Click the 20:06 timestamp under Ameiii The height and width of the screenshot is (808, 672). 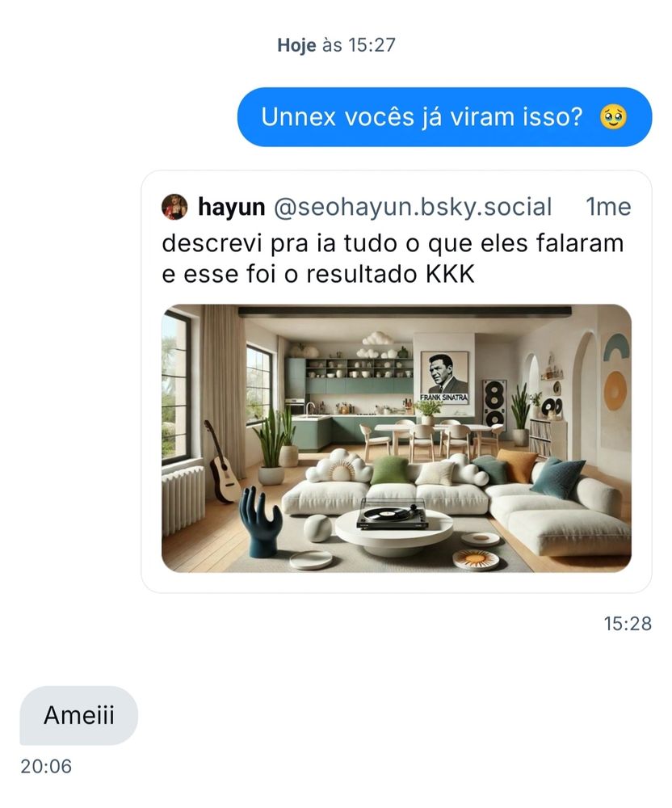[46, 766]
